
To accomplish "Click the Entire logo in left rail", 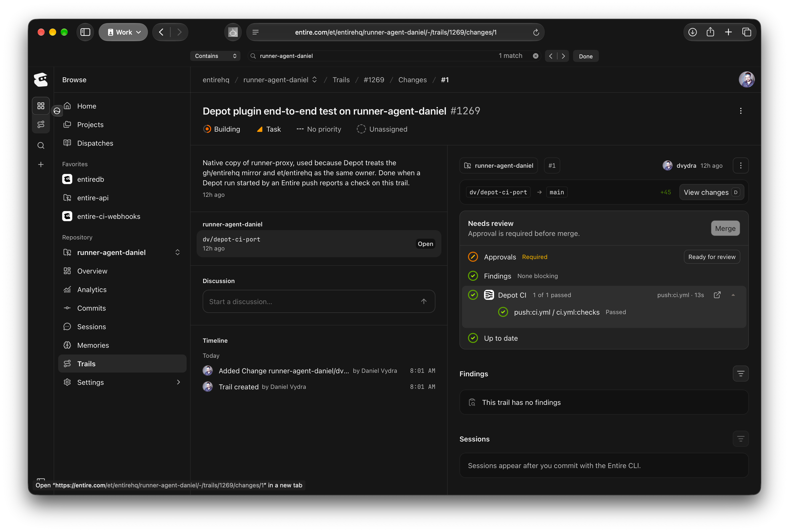I will (41, 80).
